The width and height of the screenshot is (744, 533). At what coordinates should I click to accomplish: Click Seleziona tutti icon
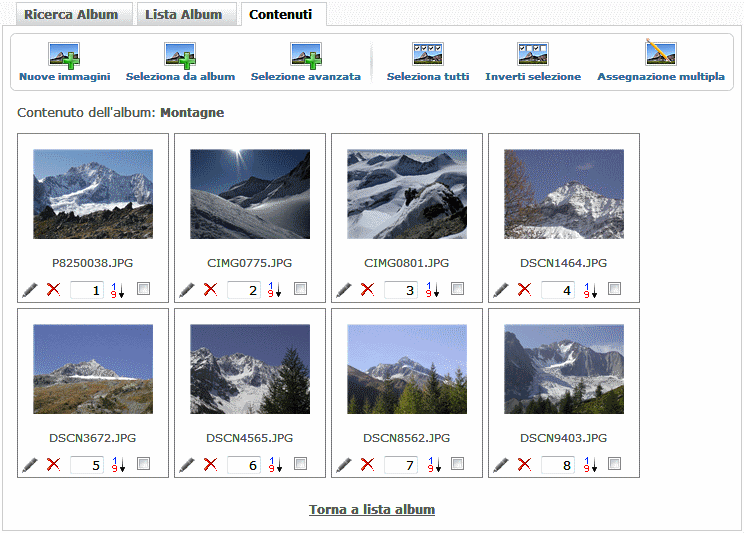point(427,55)
